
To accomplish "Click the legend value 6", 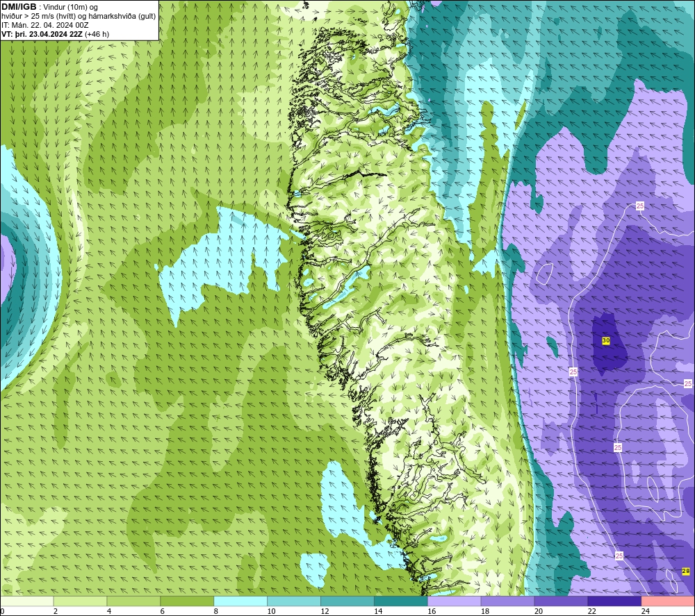I will pos(162,611).
